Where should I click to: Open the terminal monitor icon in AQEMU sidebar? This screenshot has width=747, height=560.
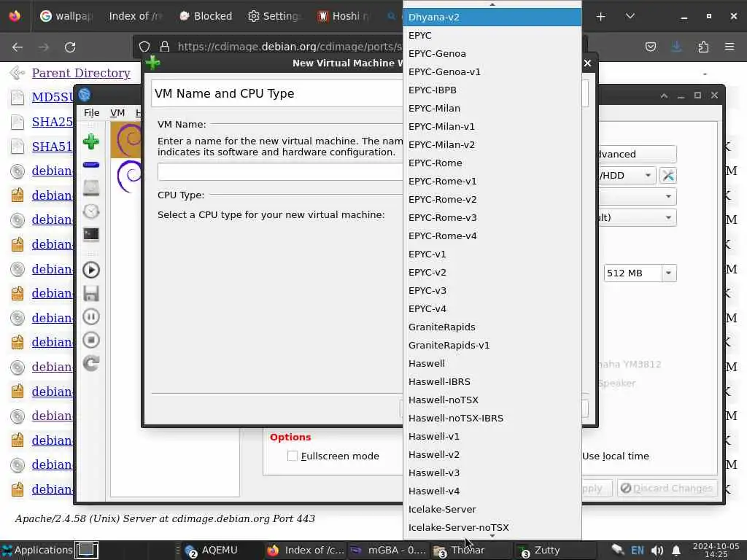pyautogui.click(x=91, y=234)
